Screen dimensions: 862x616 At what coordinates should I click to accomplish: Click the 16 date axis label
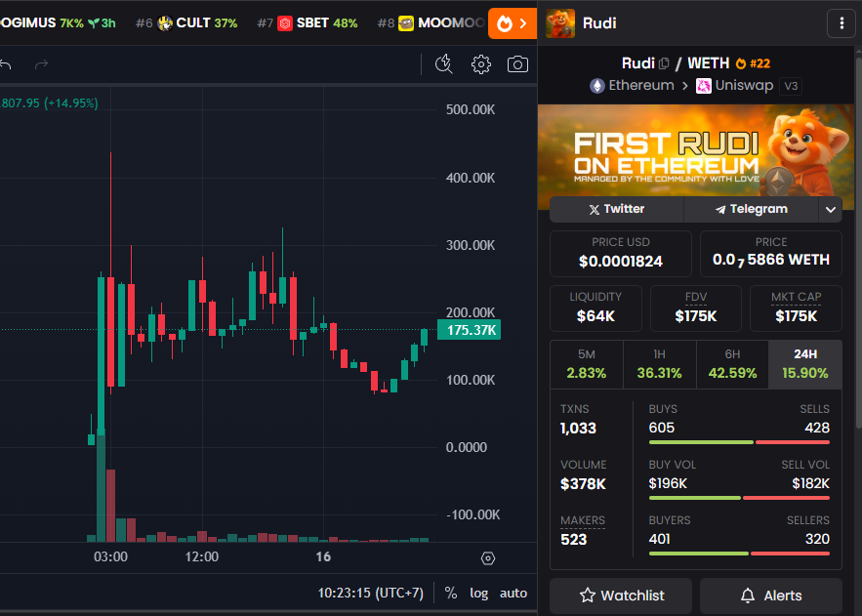click(323, 556)
